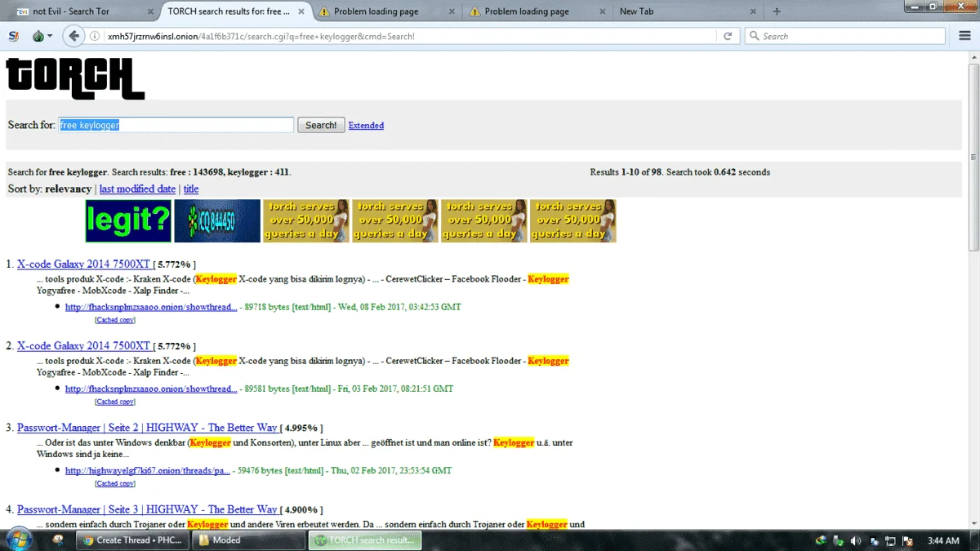This screenshot has height=551, width=980.
Task: Click the 'relevancy' sort label
Action: [x=69, y=189]
